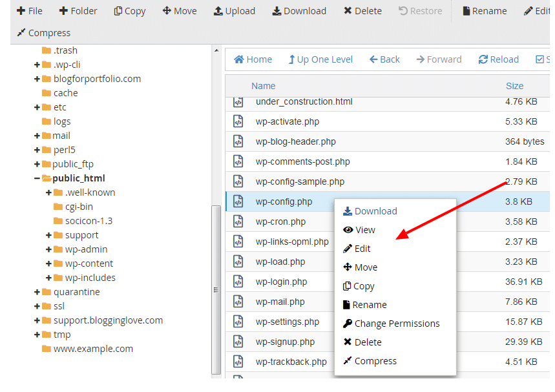Reload the file listing

click(x=499, y=59)
